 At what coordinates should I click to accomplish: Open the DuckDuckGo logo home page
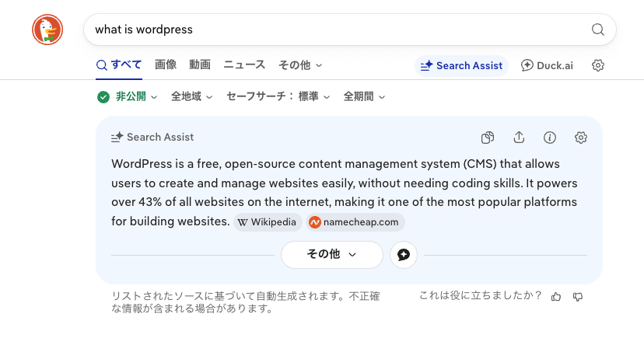47,30
